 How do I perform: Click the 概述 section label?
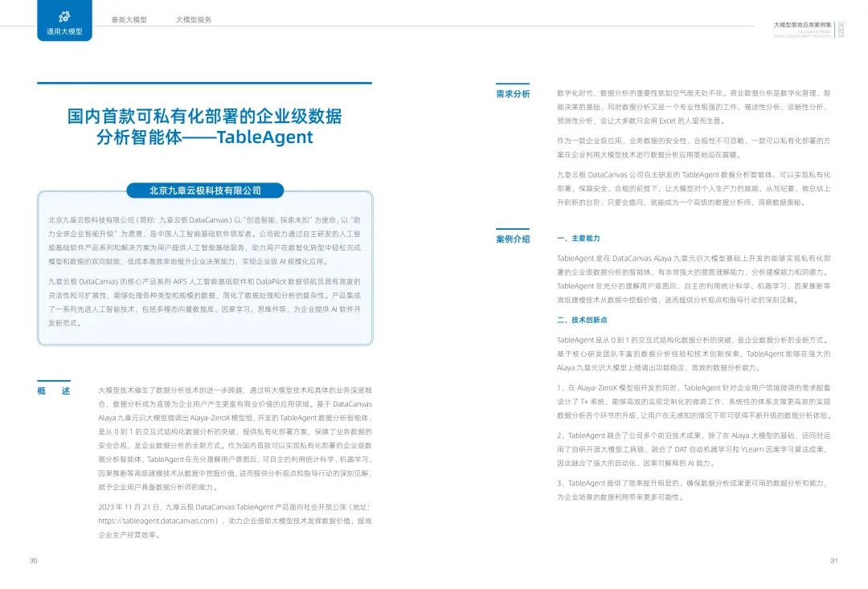coord(54,391)
